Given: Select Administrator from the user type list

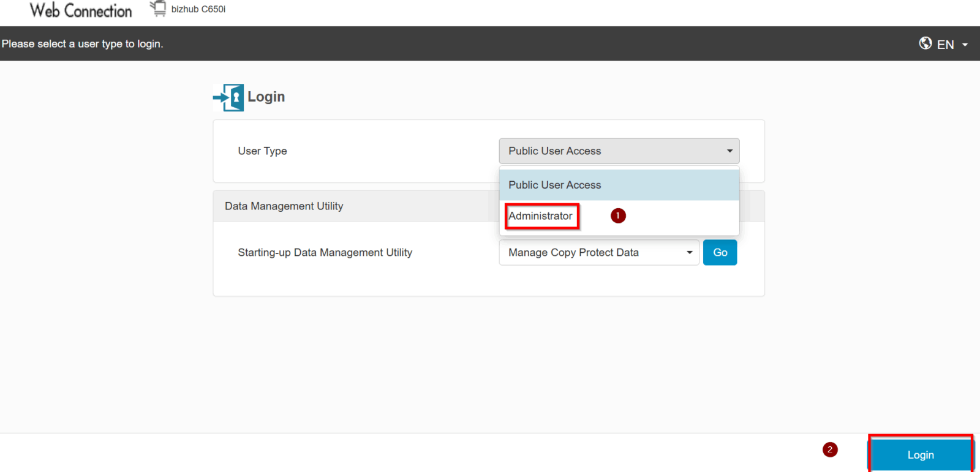Looking at the screenshot, I should pos(540,216).
